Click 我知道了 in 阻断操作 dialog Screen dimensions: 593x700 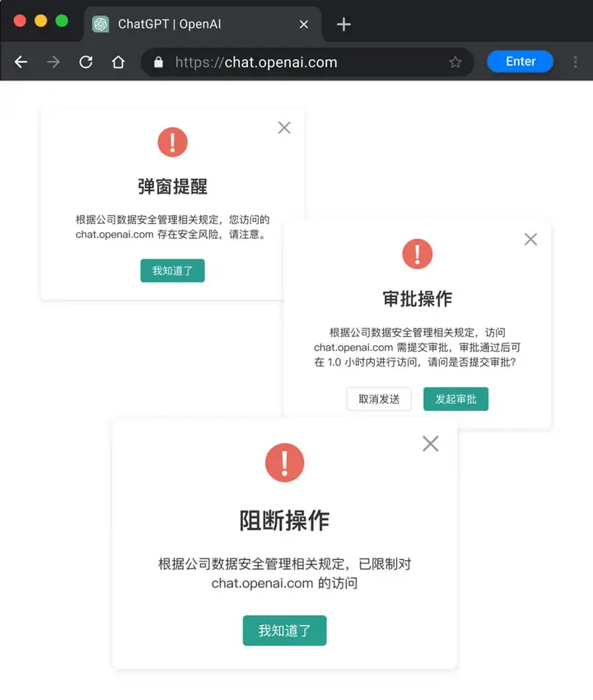[x=284, y=630]
